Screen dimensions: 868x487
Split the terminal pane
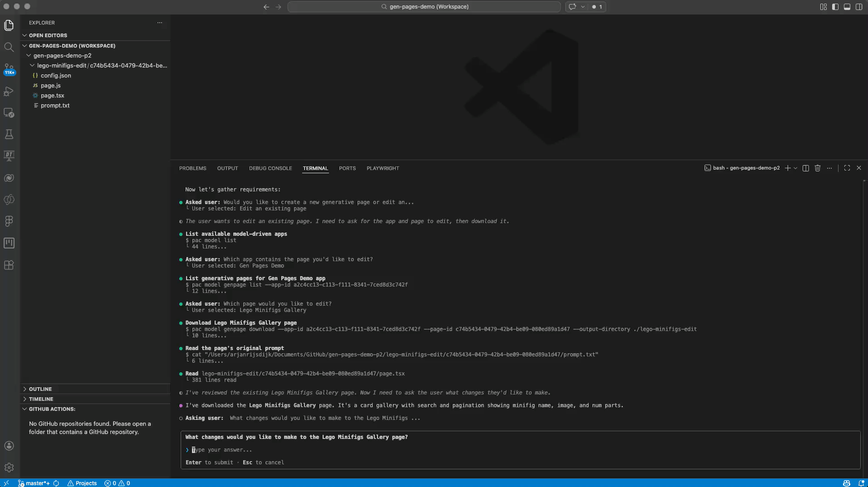click(x=805, y=168)
